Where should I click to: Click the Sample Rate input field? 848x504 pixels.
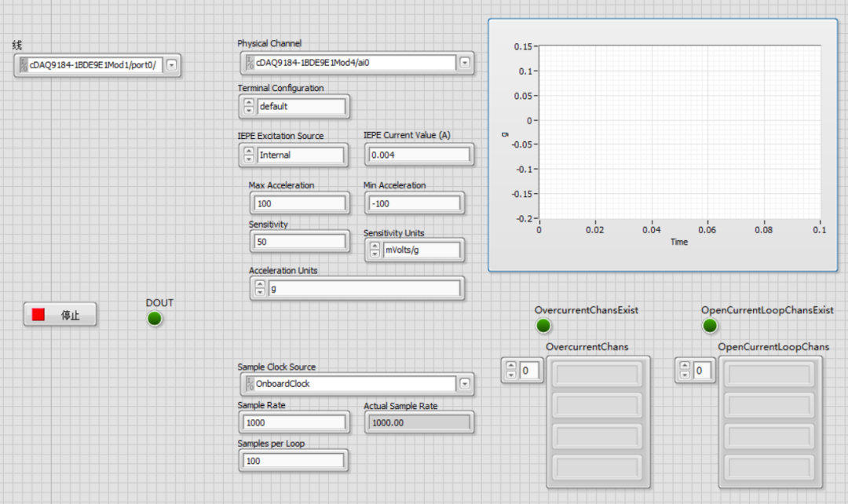pos(294,422)
